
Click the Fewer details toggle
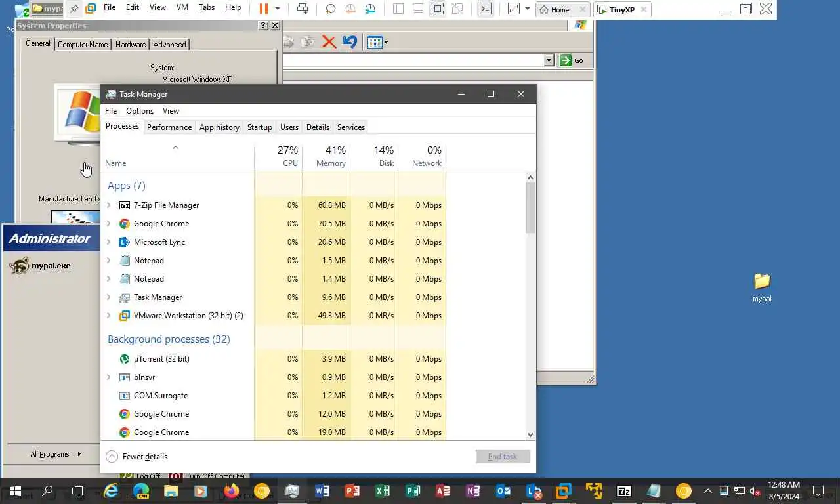point(136,457)
